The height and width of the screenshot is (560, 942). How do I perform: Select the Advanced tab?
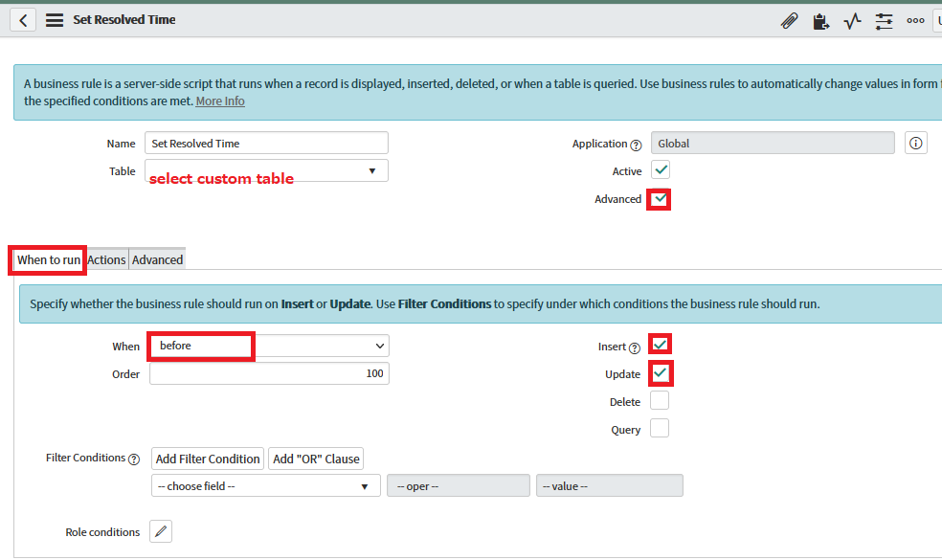point(156,258)
